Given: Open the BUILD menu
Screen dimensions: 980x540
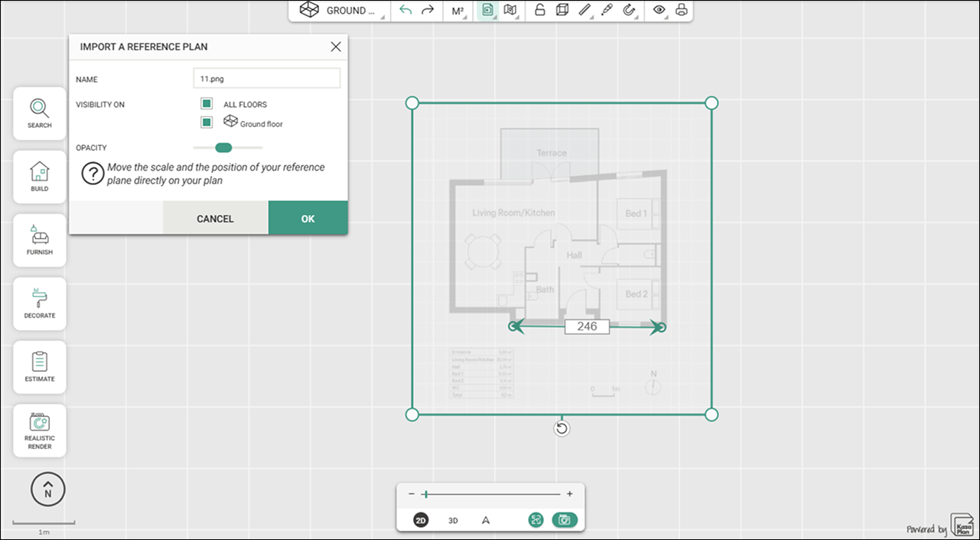Looking at the screenshot, I should [40, 177].
